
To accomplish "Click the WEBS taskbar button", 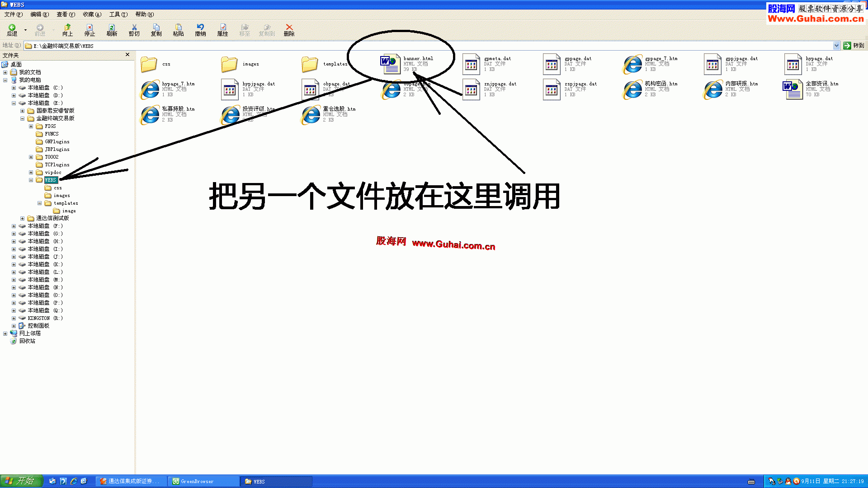I will click(x=277, y=482).
